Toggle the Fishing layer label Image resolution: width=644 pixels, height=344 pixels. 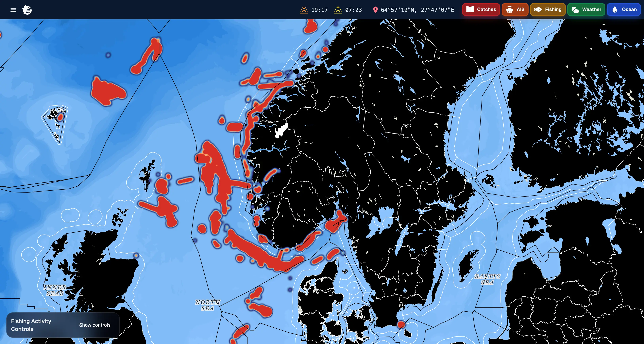553,9
